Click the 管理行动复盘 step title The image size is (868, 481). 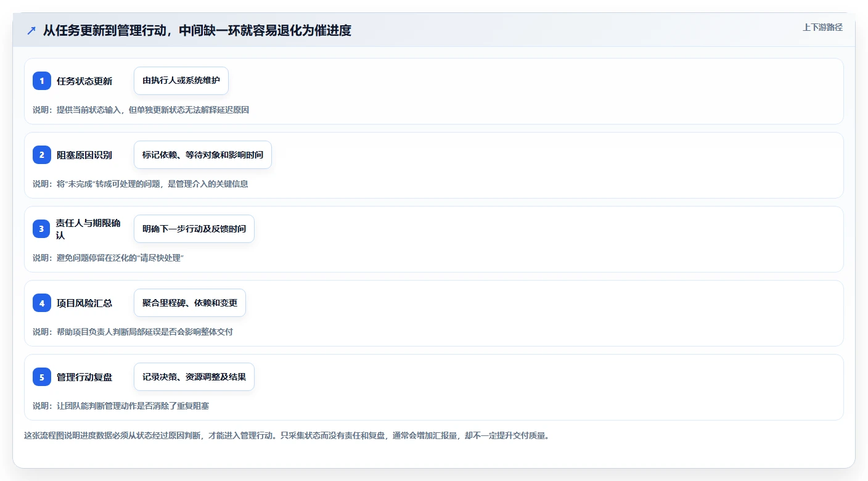coord(84,377)
